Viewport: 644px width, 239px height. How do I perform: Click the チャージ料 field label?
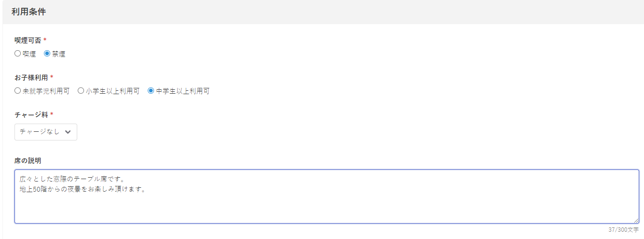tap(31, 114)
